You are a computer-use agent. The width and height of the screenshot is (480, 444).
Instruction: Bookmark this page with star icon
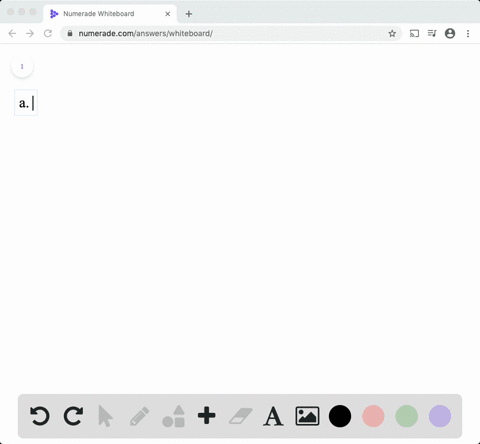pyautogui.click(x=392, y=33)
